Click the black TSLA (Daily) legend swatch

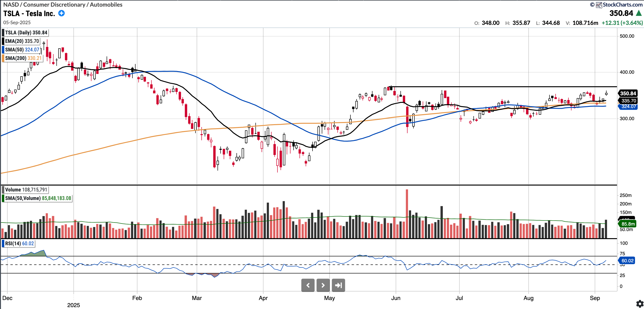pyautogui.click(x=3, y=33)
